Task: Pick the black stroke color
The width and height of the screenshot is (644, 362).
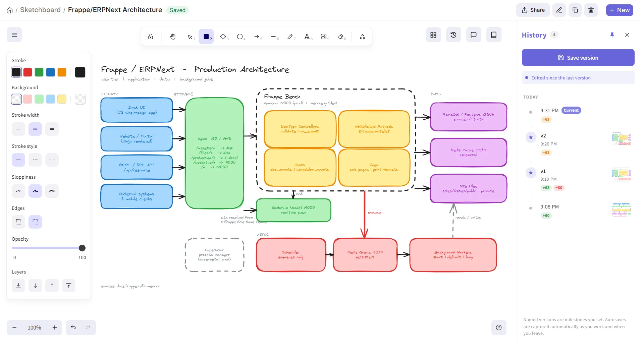Action: pyautogui.click(x=16, y=72)
